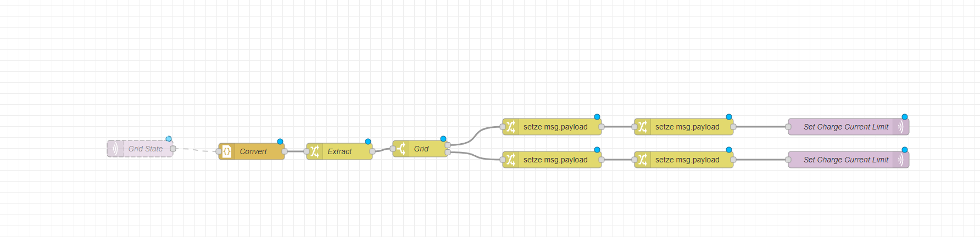Screen dimensions: 980x237
Task: Select the disabled Grid State node
Action: pos(140,149)
